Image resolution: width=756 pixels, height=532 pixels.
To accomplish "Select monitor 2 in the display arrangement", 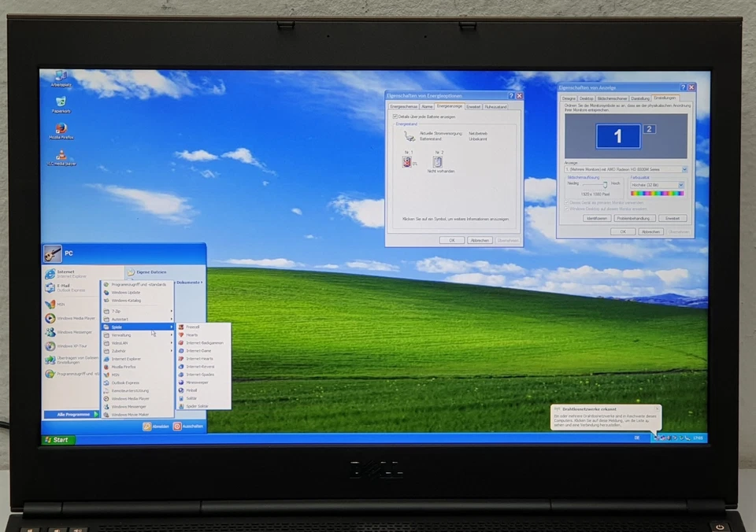I will click(x=649, y=129).
